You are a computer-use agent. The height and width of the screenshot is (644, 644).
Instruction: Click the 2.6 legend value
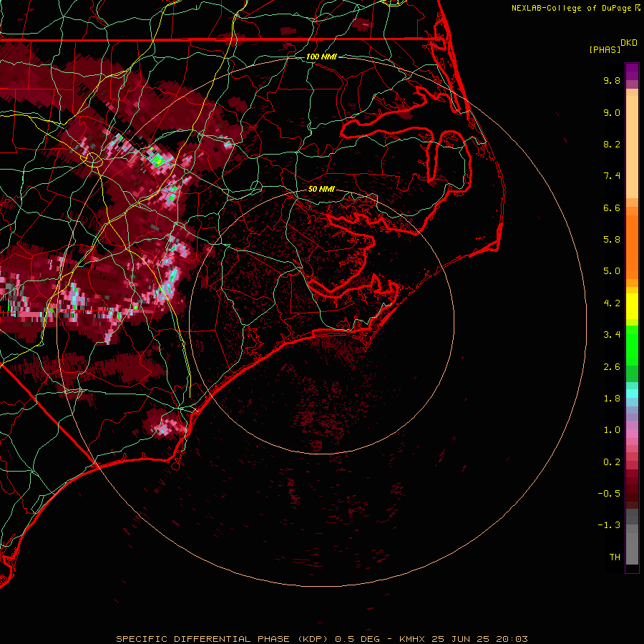click(612, 367)
